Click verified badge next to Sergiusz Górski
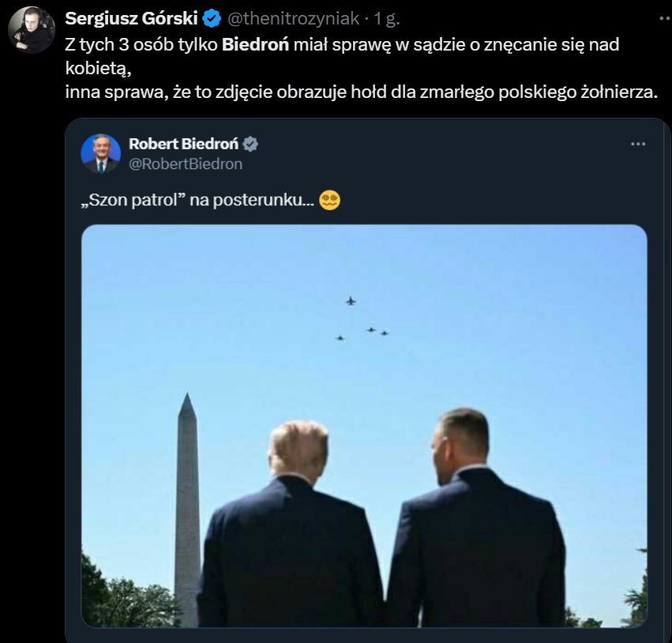Viewport: 672px width, 643px height. 212,18
